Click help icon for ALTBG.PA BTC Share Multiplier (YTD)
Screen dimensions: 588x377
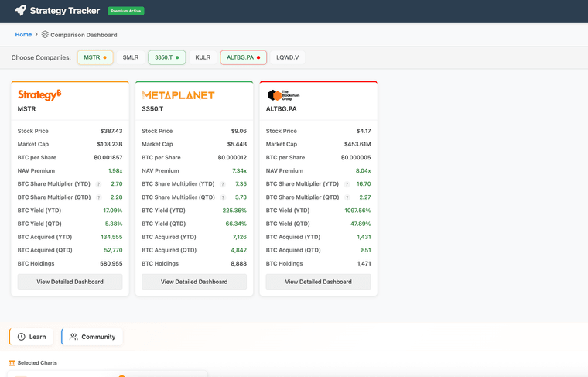coord(347,184)
